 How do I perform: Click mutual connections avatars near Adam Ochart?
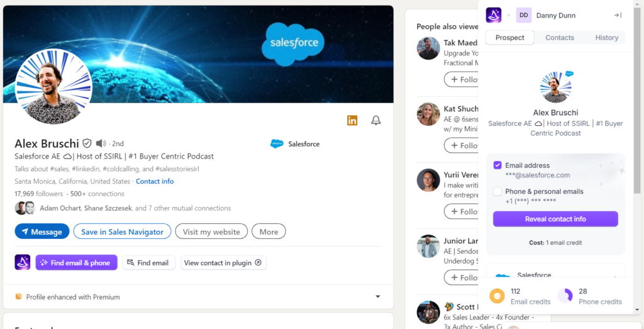point(25,208)
